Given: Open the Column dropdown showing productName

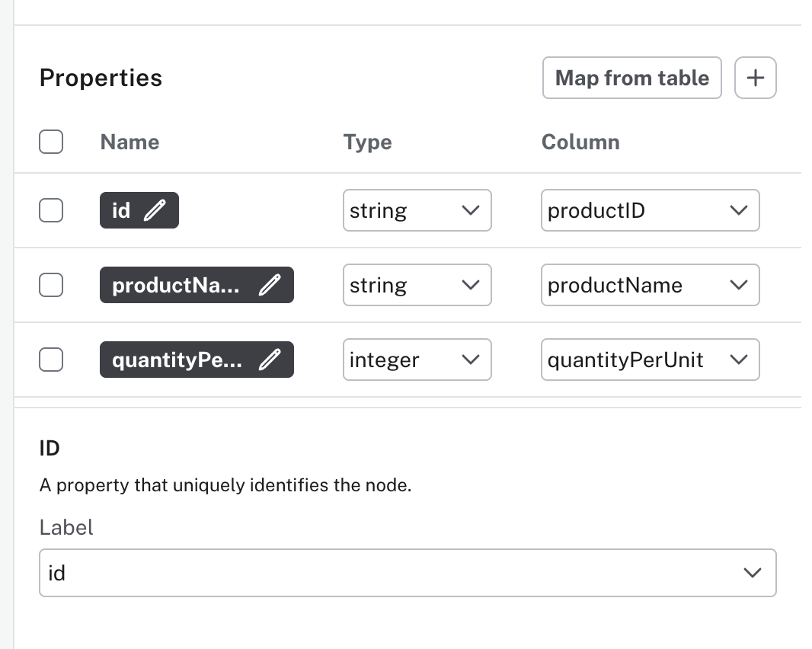Looking at the screenshot, I should [x=650, y=285].
